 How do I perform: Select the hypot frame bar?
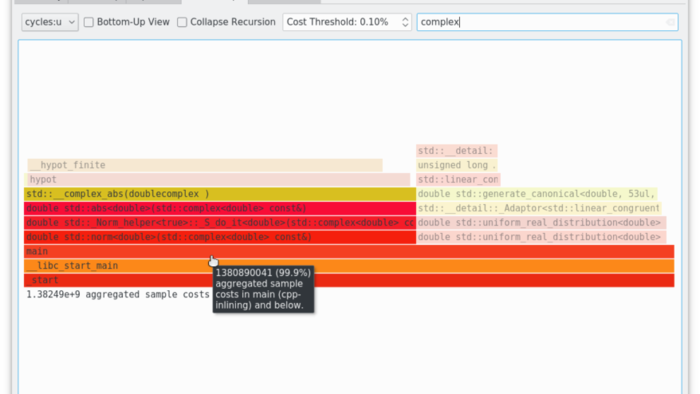pyautogui.click(x=217, y=179)
